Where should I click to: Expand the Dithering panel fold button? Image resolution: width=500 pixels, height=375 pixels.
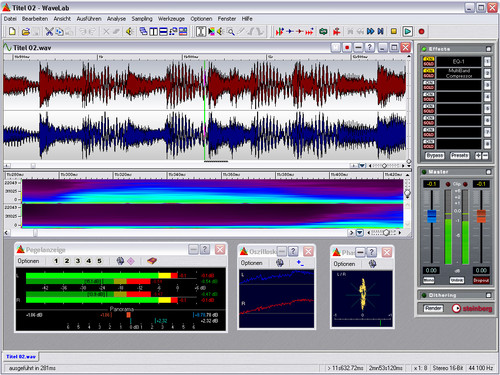coord(489,295)
